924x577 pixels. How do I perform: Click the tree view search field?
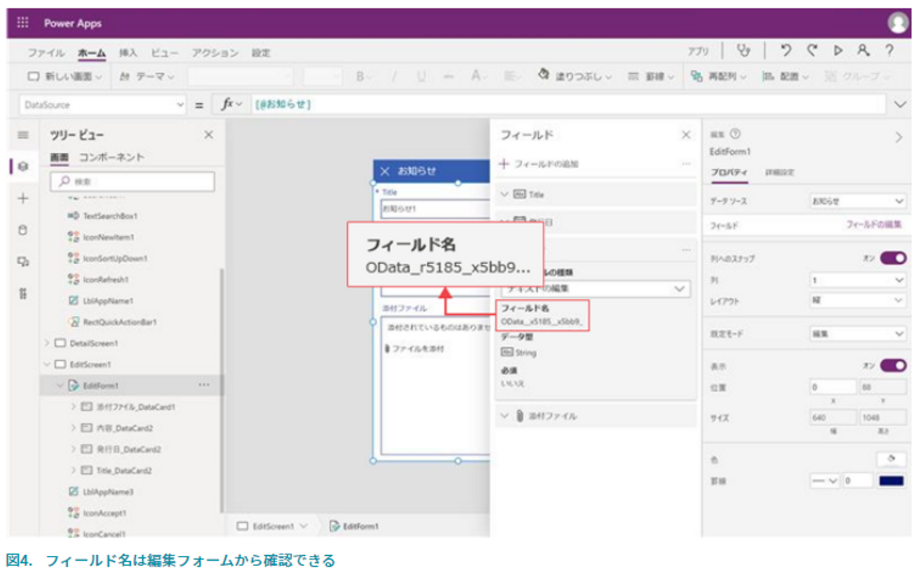pos(132,182)
